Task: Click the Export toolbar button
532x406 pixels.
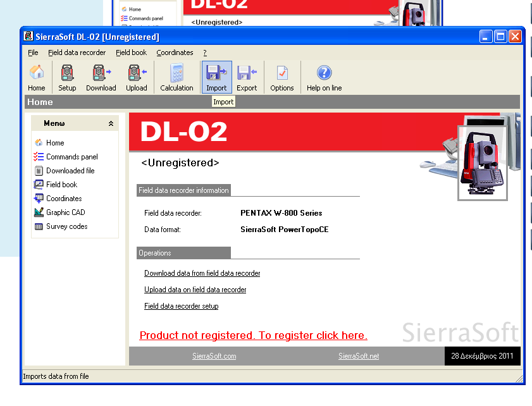Action: [247, 77]
